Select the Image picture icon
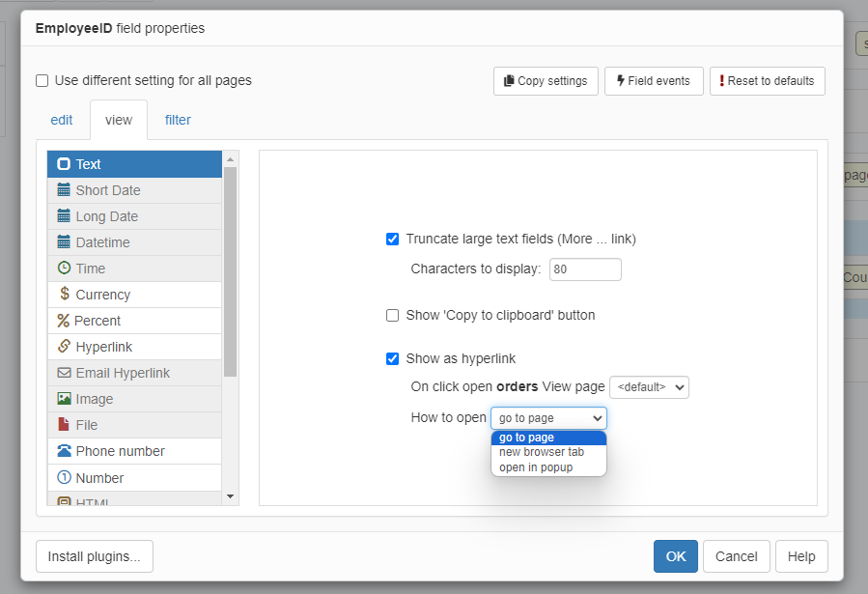Screen dimensions: 868x594 tap(64, 399)
